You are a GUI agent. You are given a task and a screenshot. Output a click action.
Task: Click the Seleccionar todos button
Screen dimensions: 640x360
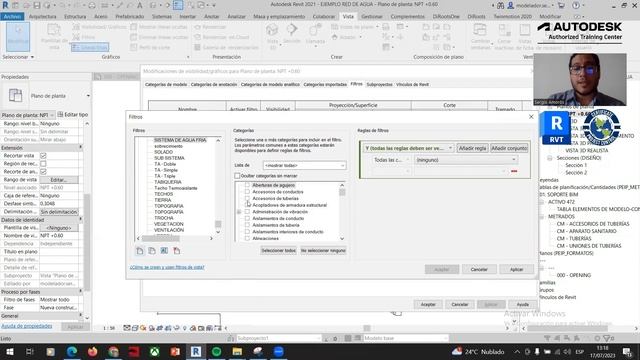278,251
